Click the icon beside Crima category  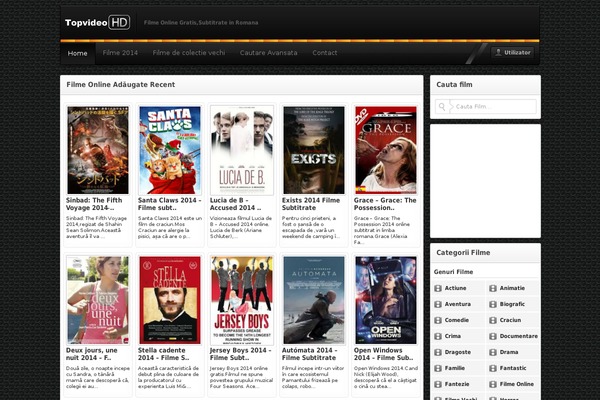click(438, 336)
